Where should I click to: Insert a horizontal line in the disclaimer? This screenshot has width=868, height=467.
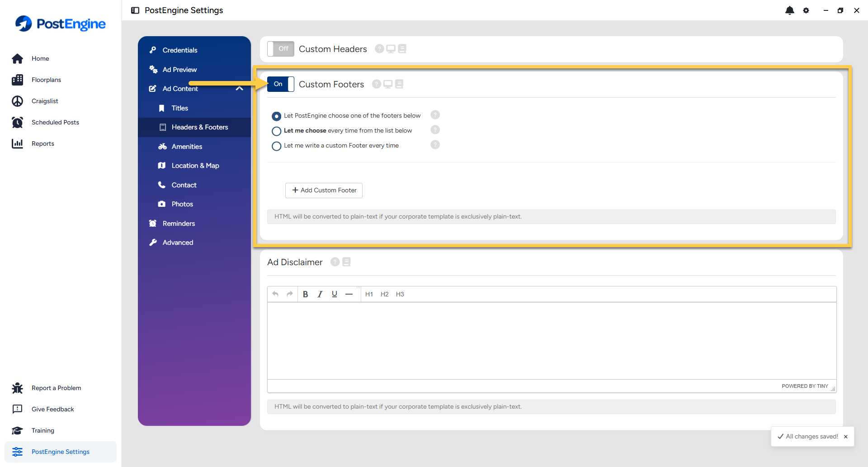tap(349, 294)
